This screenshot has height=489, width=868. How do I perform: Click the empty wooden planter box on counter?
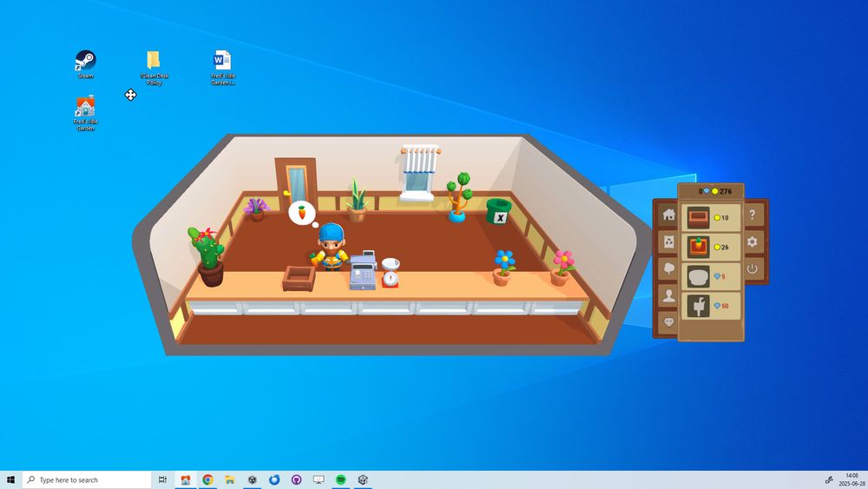(x=299, y=278)
